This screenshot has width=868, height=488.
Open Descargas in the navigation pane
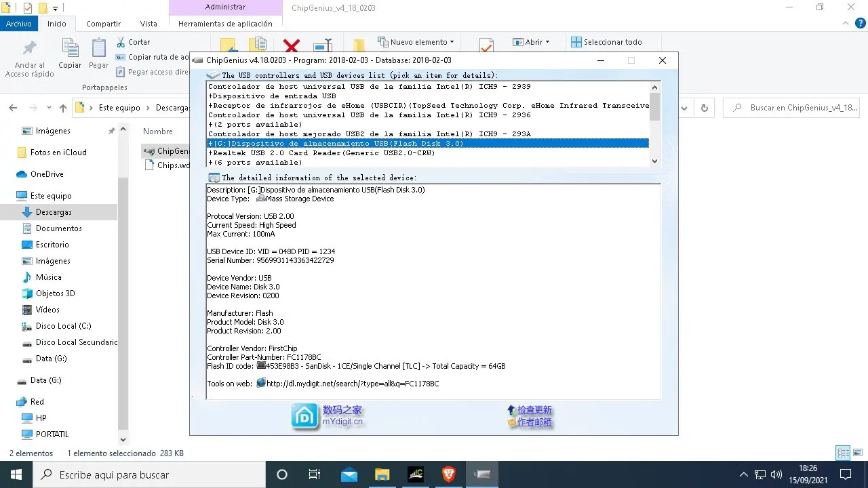(54, 212)
